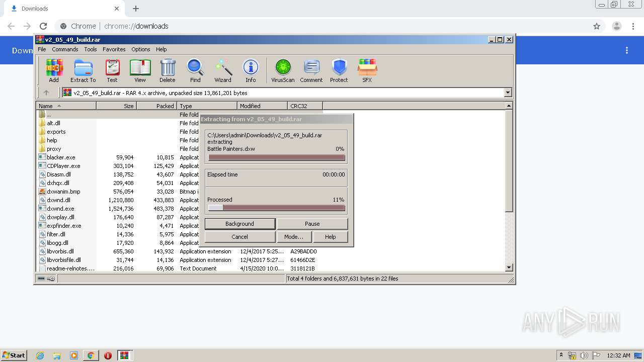Open the Help menu

point(162,49)
